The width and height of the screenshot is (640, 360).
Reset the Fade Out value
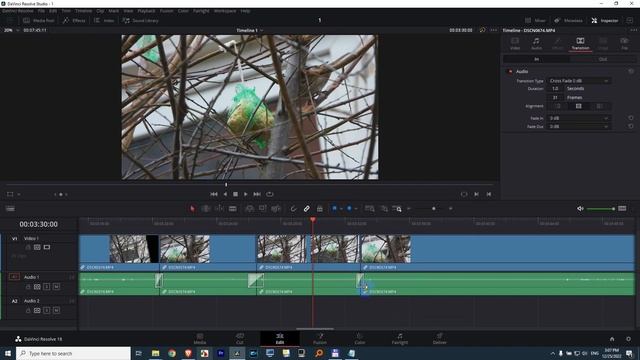(631, 127)
